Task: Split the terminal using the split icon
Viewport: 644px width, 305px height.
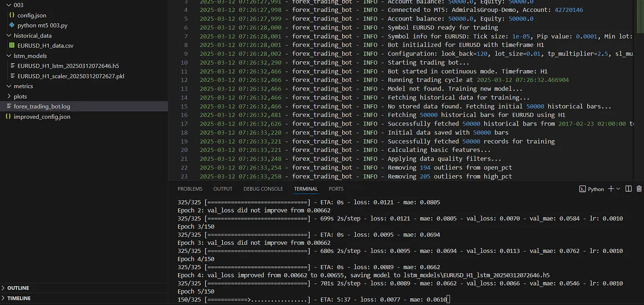Action: pyautogui.click(x=627, y=188)
